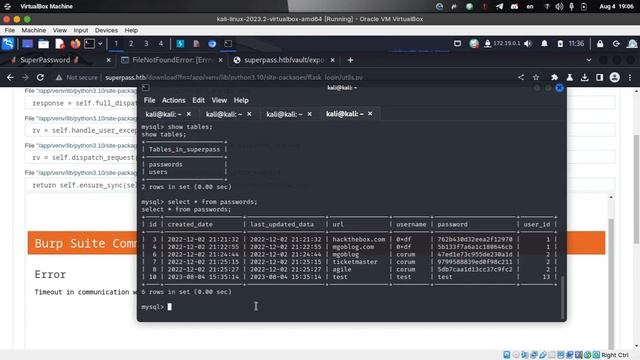
Task: Close the SuperPassword browser tab
Action: click(109, 60)
